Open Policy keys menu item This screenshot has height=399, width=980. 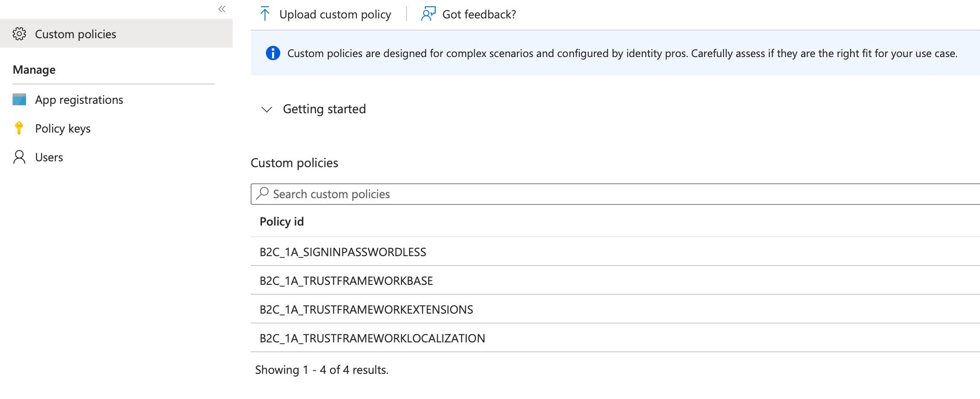(63, 129)
